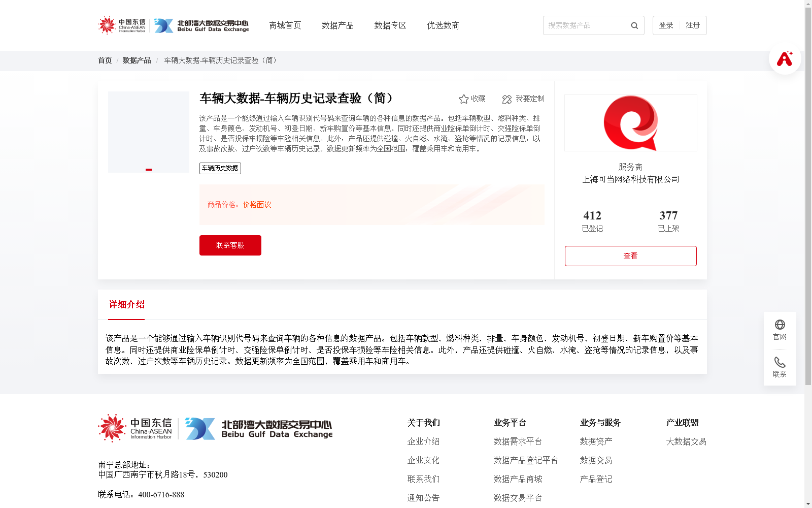Click the Beibu Gulf Data Exchange header logo
Viewport: 812px width, 508px height.
[x=201, y=25]
